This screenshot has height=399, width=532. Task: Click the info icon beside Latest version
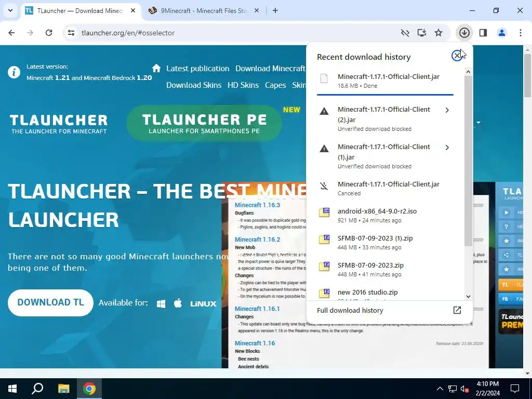pyautogui.click(x=14, y=72)
